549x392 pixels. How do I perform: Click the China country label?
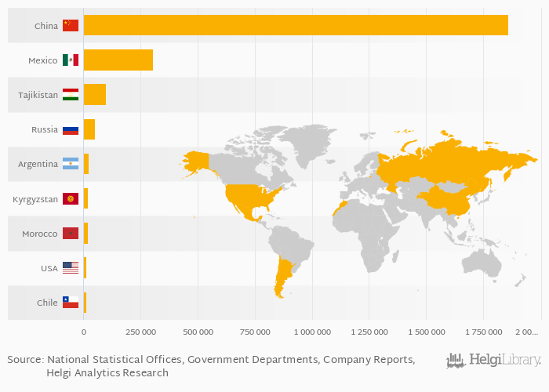pos(46,26)
